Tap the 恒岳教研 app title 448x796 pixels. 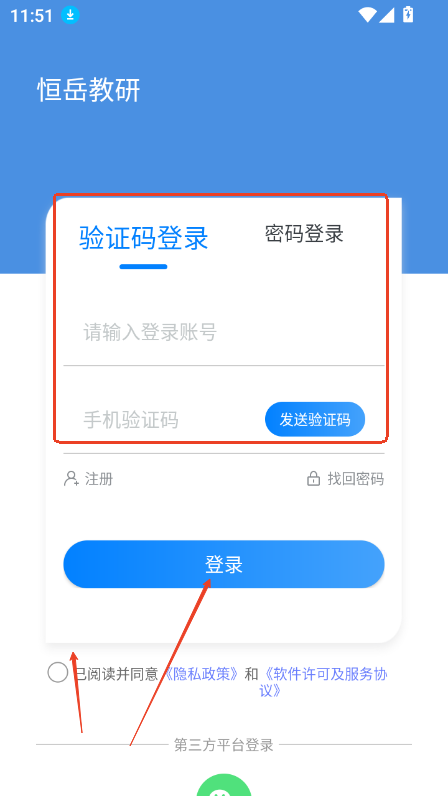pyautogui.click(x=89, y=90)
